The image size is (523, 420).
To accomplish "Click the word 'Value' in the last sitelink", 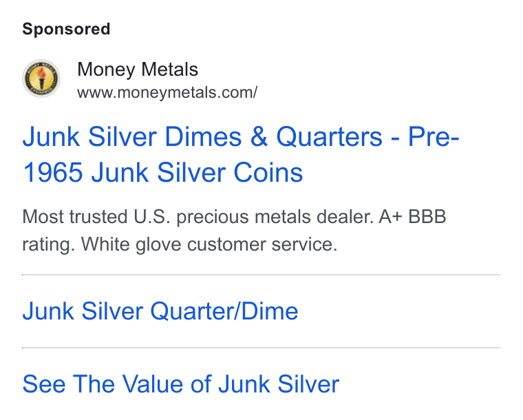I will pyautogui.click(x=153, y=384).
